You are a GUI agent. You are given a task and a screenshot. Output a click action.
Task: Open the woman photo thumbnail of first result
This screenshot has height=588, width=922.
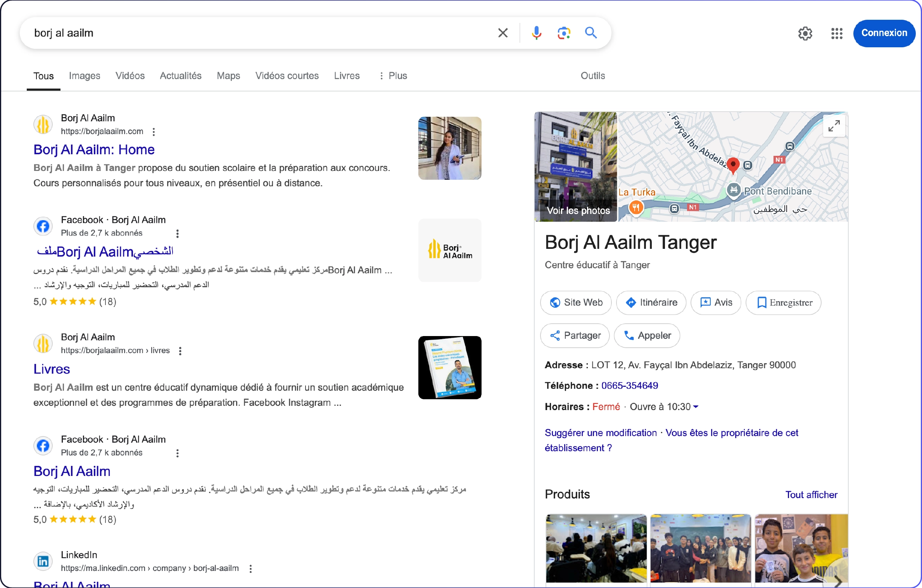[450, 148]
